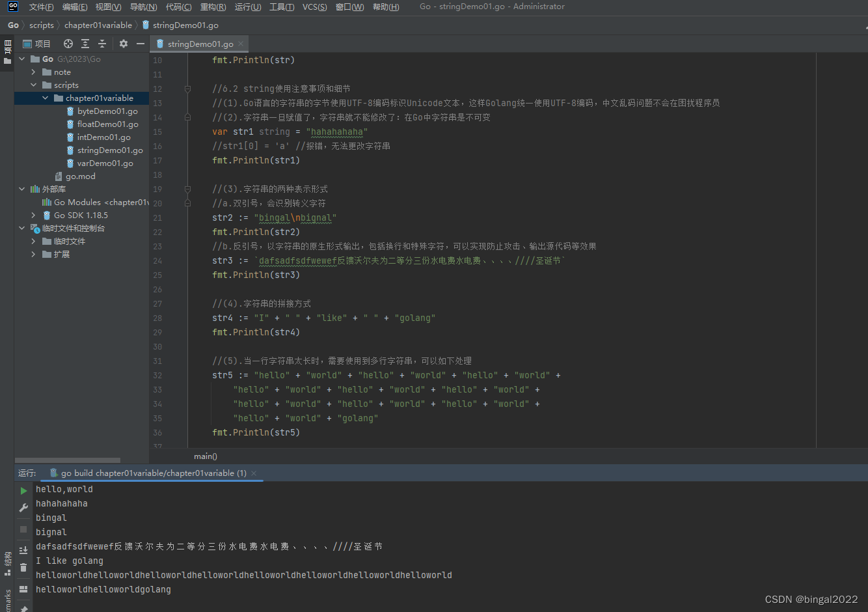Open the 运行(U) menu
868x612 pixels.
point(248,7)
